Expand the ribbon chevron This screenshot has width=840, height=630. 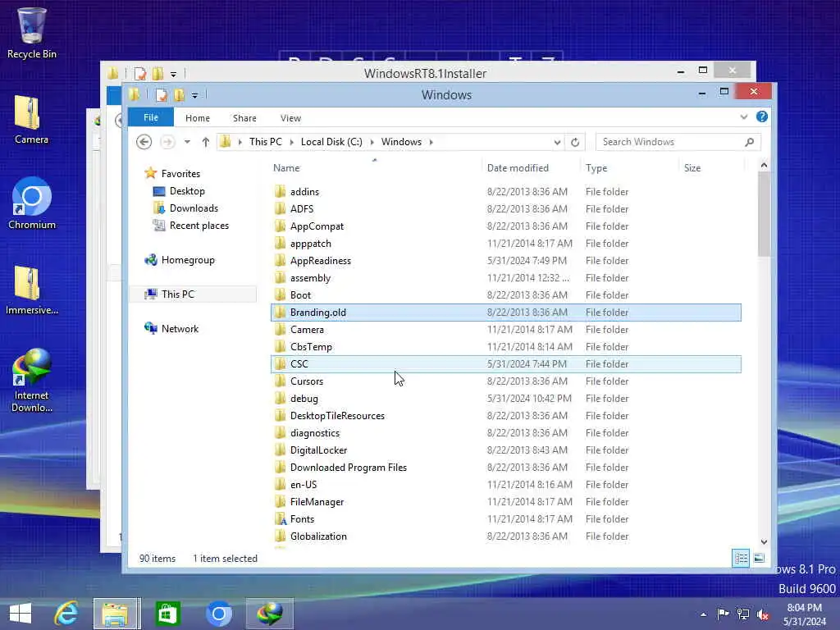pos(743,116)
